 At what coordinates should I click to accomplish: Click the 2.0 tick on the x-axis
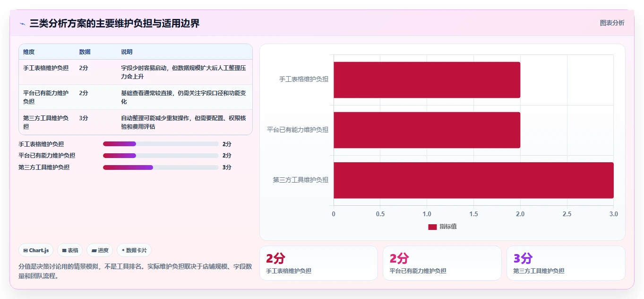point(520,214)
